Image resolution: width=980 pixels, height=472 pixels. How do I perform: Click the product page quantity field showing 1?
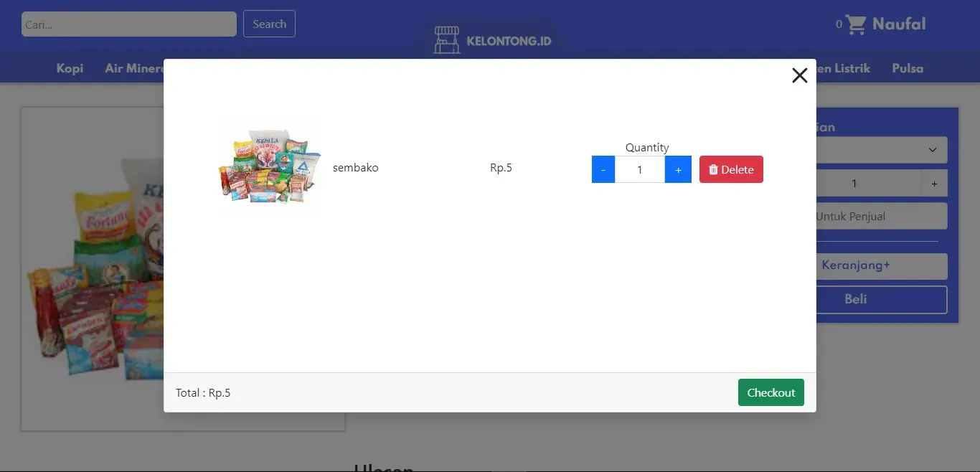[x=869, y=184]
